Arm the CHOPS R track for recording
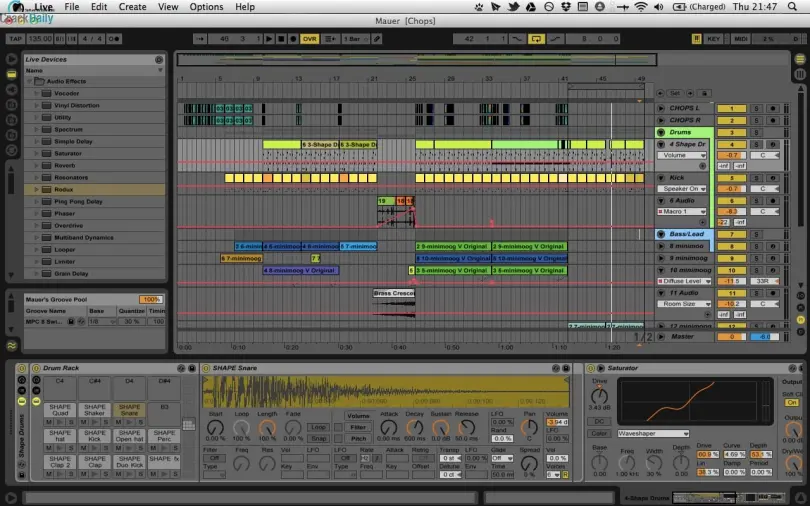The height and width of the screenshot is (506, 810). [773, 120]
